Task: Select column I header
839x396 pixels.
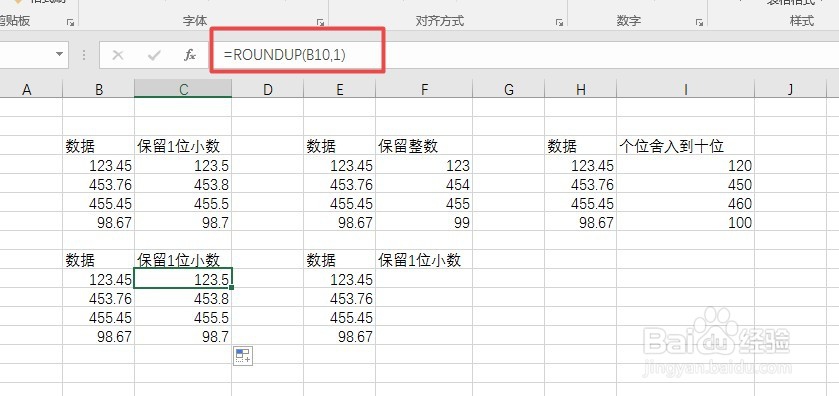Action: tap(685, 89)
